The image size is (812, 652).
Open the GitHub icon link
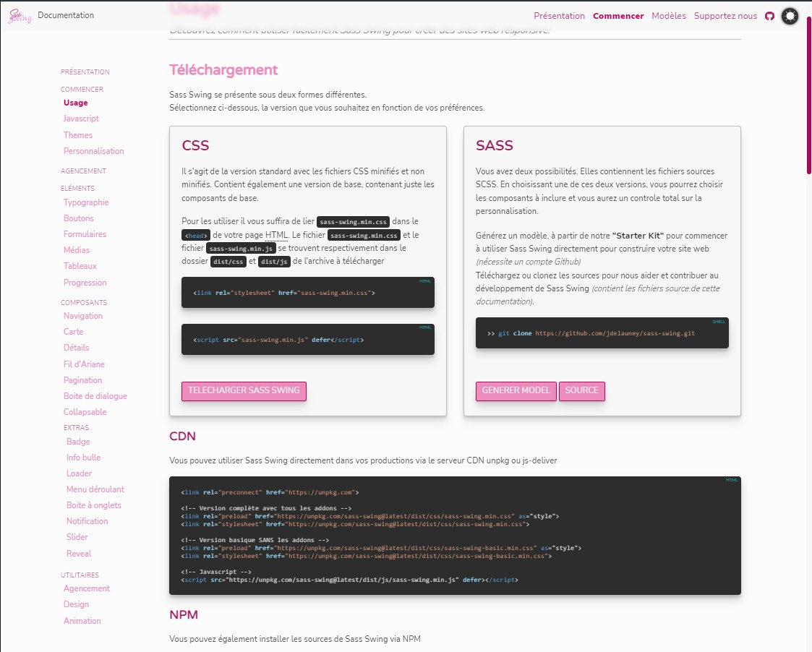[x=769, y=16]
